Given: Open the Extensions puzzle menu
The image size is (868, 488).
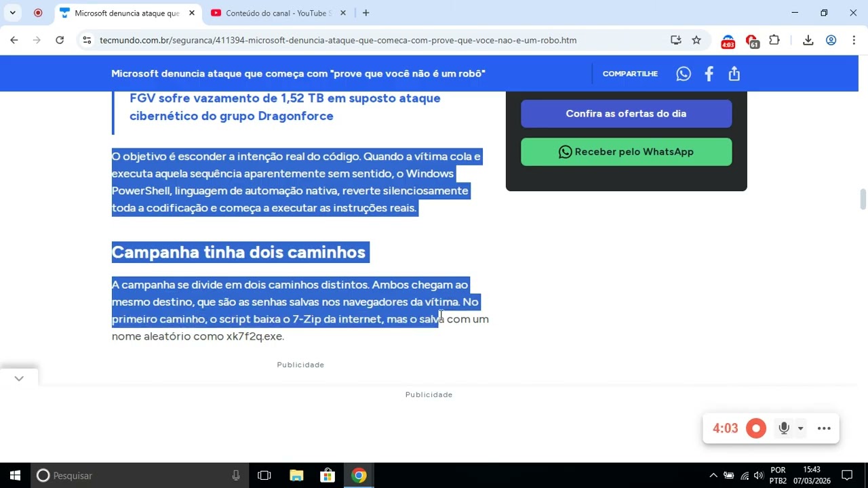Looking at the screenshot, I should (774, 40).
